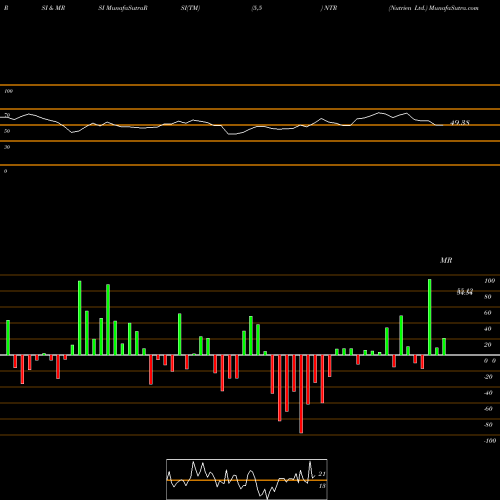Click the MR panel title label
The image size is (500, 500).
tap(446, 260)
